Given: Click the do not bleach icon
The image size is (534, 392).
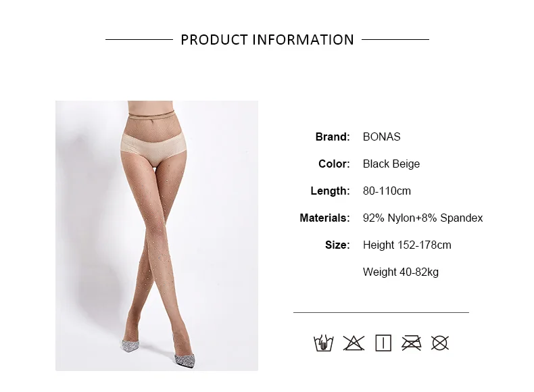Looking at the screenshot, I should (x=354, y=343).
